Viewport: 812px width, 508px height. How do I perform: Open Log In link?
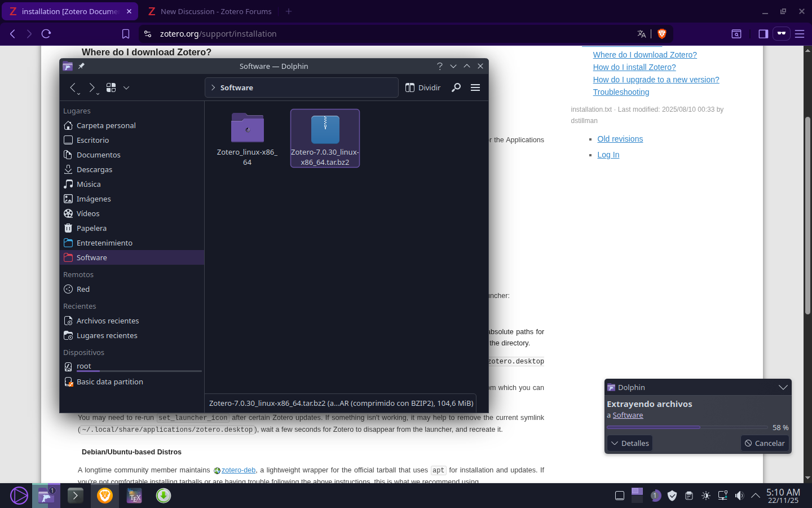[x=608, y=155]
